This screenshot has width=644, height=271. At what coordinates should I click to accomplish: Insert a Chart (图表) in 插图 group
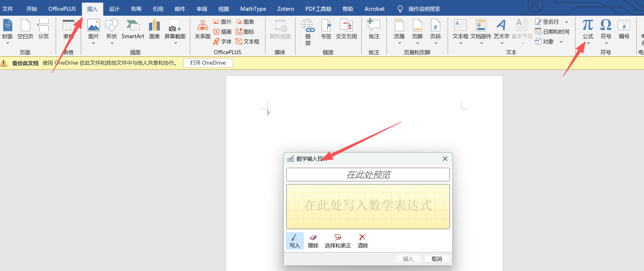(x=155, y=29)
